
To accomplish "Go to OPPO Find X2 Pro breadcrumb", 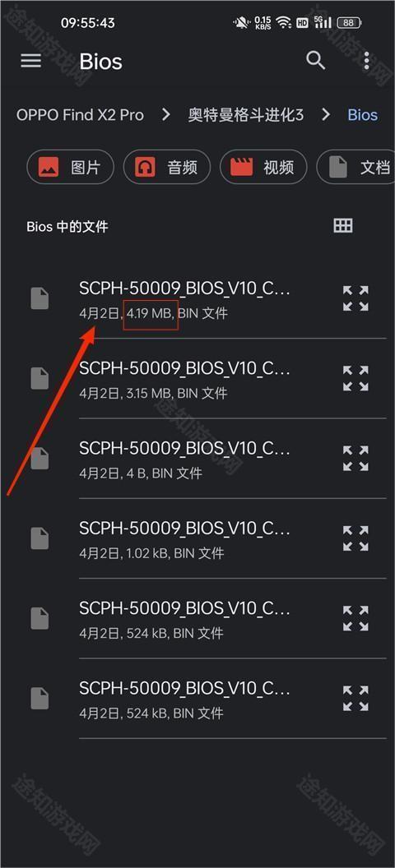I will tap(80, 115).
